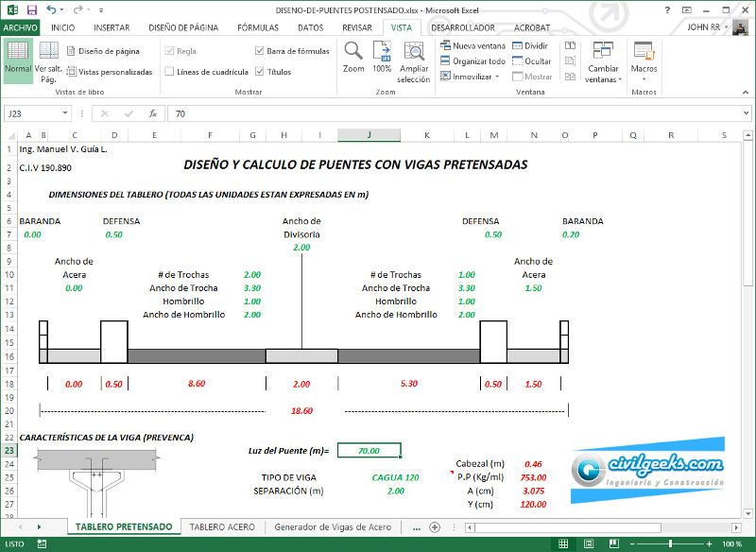The width and height of the screenshot is (756, 552).
Task: Expand the Cambiar ventanas dropdown
Action: click(x=603, y=61)
